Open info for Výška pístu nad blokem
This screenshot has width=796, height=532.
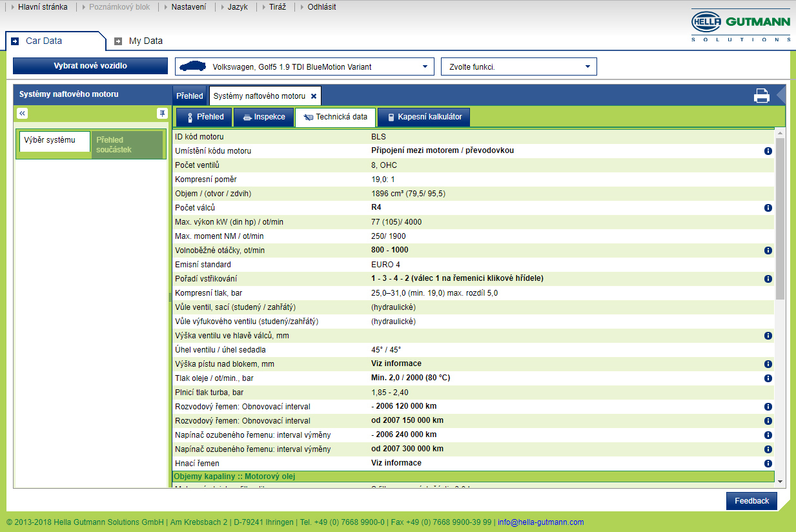pyautogui.click(x=768, y=364)
